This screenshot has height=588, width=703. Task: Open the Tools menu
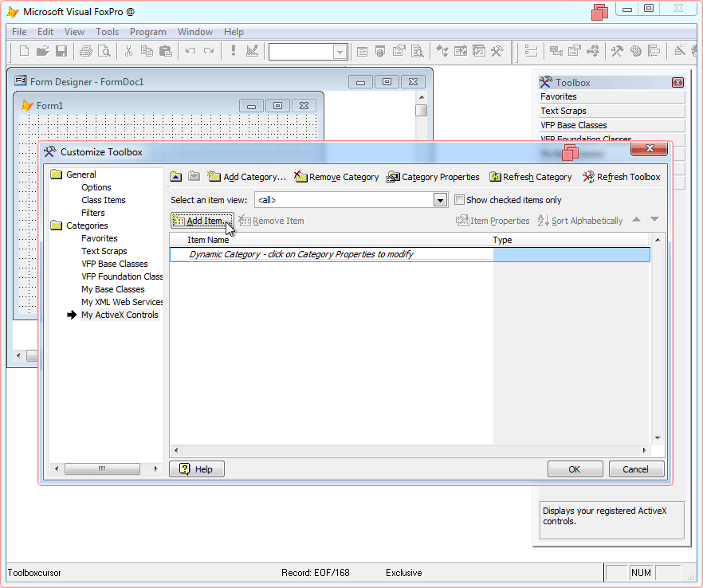tap(107, 32)
